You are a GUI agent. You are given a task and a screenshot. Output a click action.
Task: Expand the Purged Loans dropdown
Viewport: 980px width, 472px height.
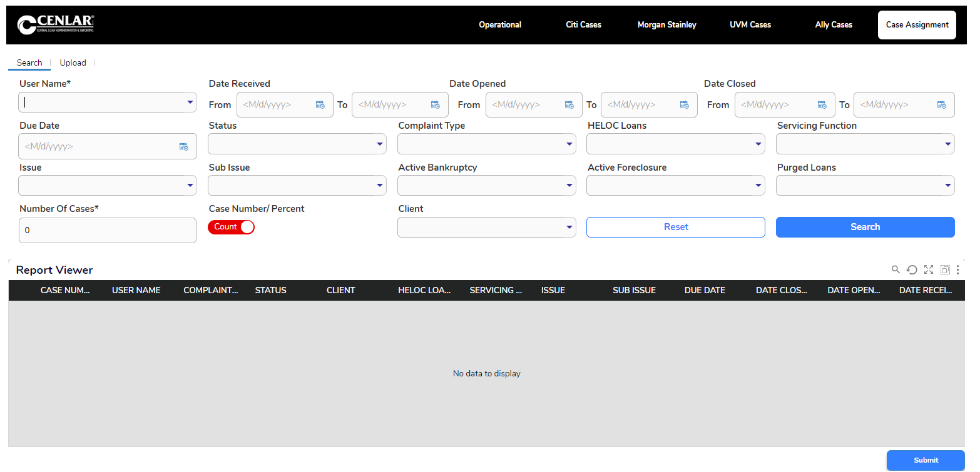[x=947, y=186]
